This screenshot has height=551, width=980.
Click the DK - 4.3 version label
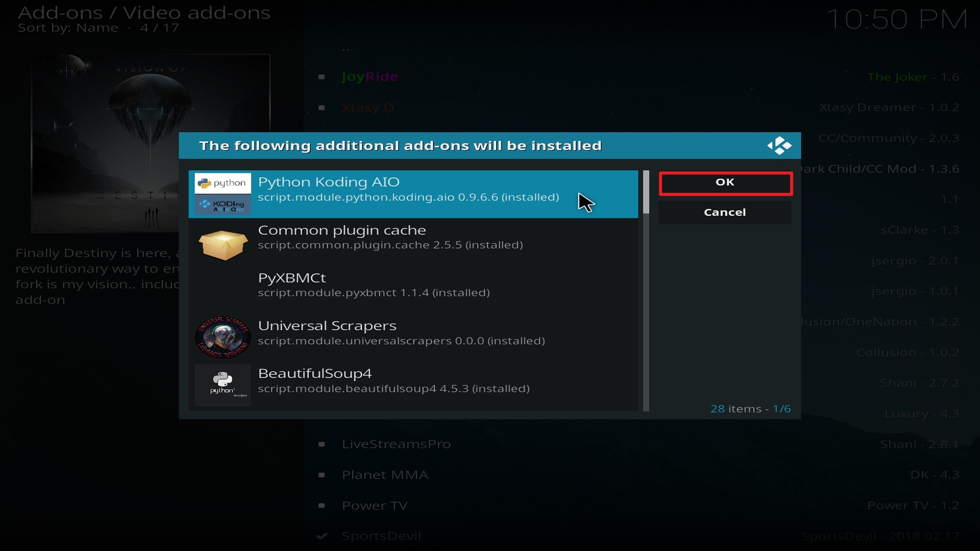click(x=935, y=475)
